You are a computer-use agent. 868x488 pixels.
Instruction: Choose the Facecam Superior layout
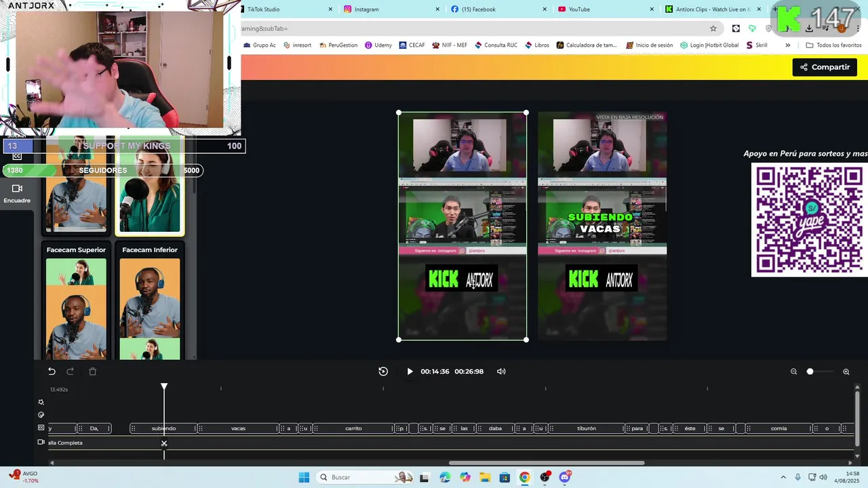[x=76, y=301]
